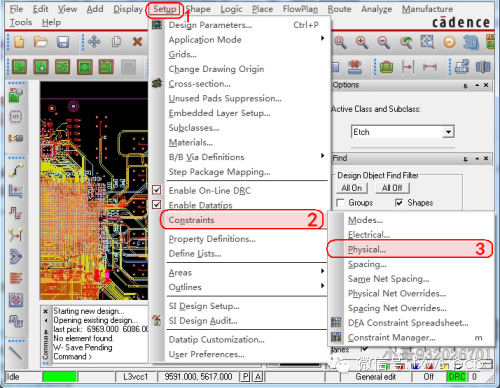Click the Delete X icon

coord(137,42)
